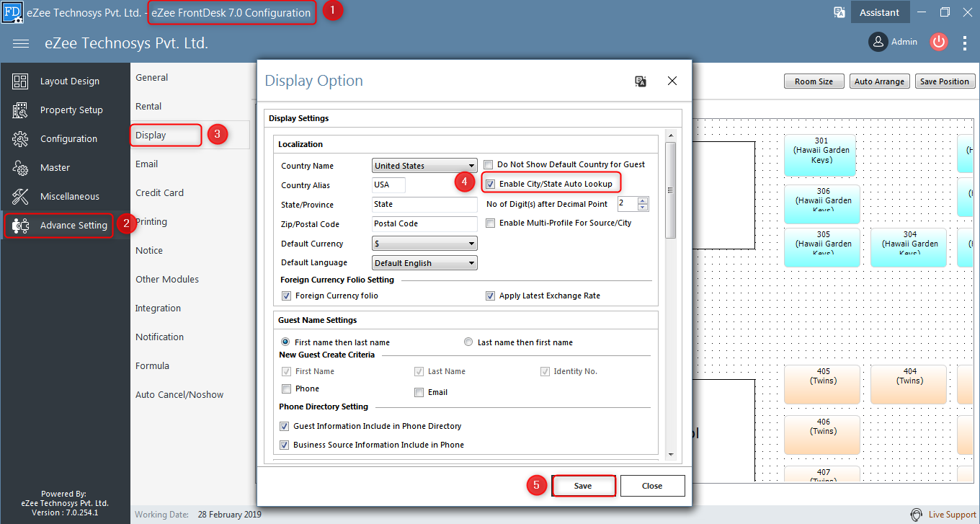Toggle Enable City/State Auto Lookup checkbox

(491, 184)
